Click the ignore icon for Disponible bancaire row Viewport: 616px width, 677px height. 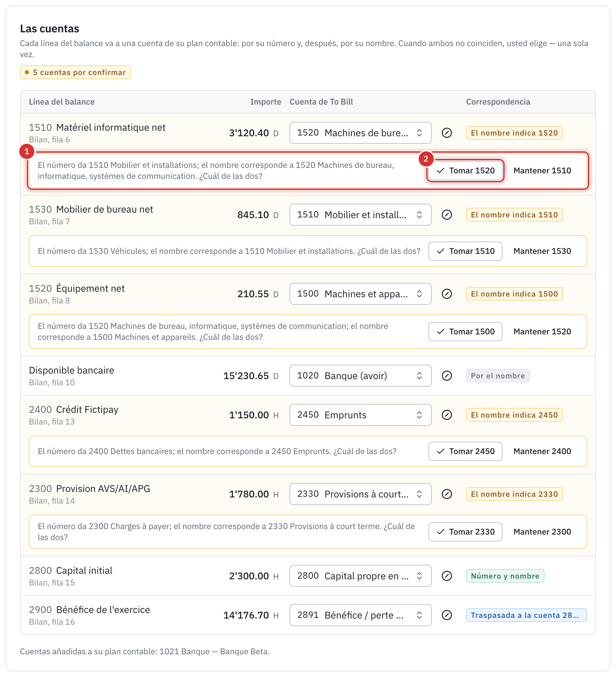click(x=447, y=376)
